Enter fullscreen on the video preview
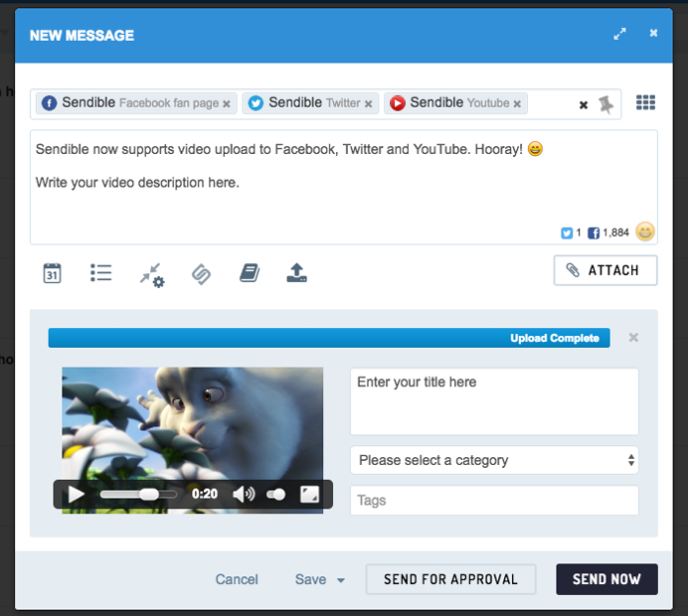Screen dimensions: 688x616 309,494
